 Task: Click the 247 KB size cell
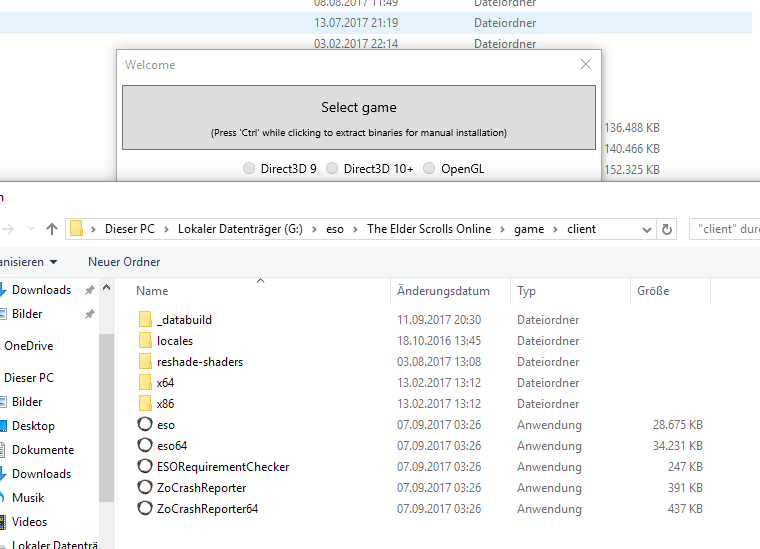click(685, 467)
